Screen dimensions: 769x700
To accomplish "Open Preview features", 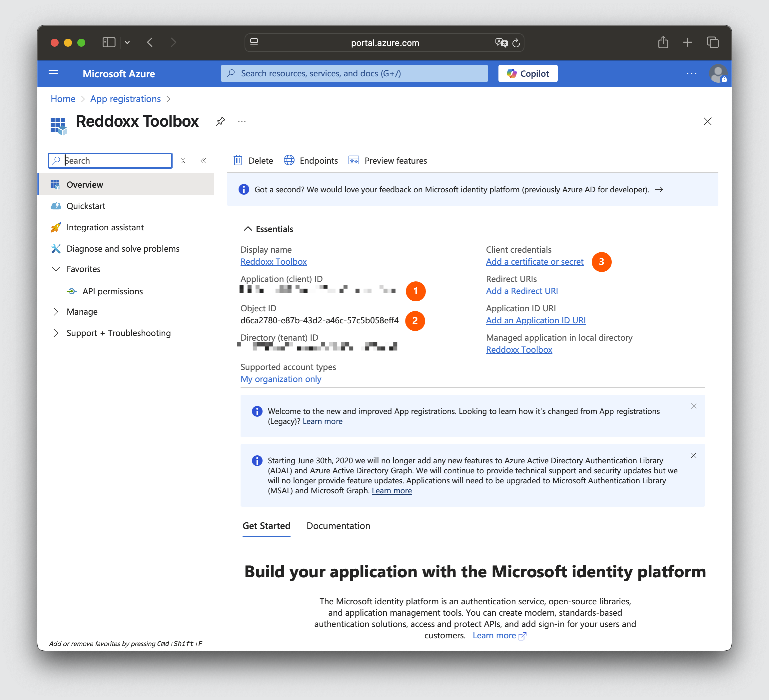I will 387,160.
